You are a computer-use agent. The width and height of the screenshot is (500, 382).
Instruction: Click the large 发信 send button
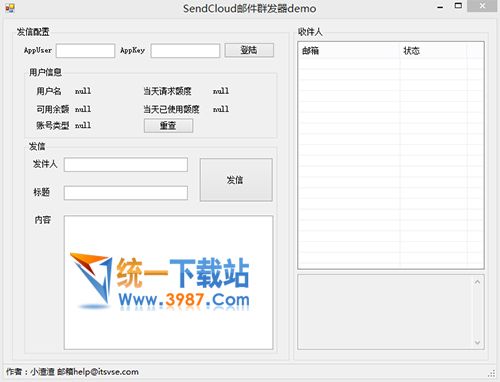[236, 180]
